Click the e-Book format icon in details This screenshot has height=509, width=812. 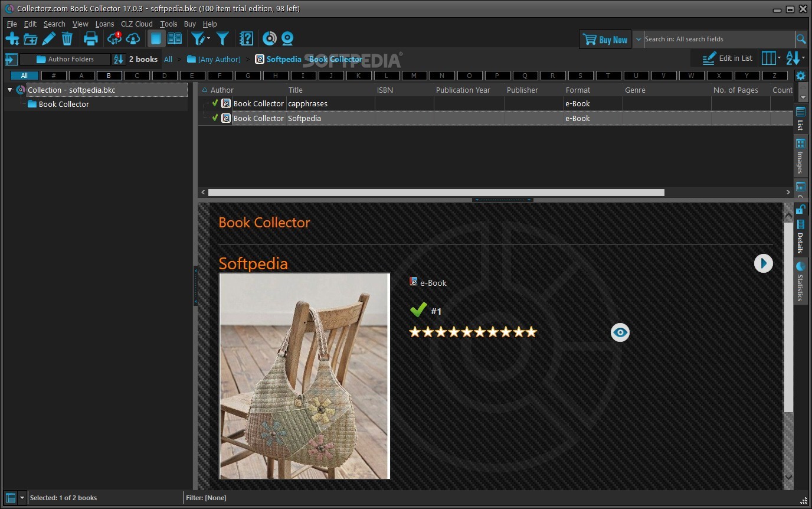pos(414,282)
